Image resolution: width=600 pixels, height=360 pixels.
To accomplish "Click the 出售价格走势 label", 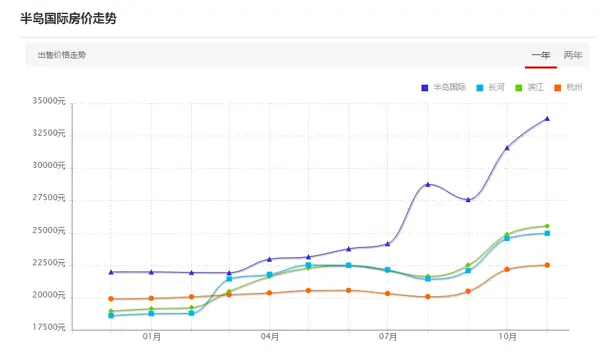I will 62,55.
